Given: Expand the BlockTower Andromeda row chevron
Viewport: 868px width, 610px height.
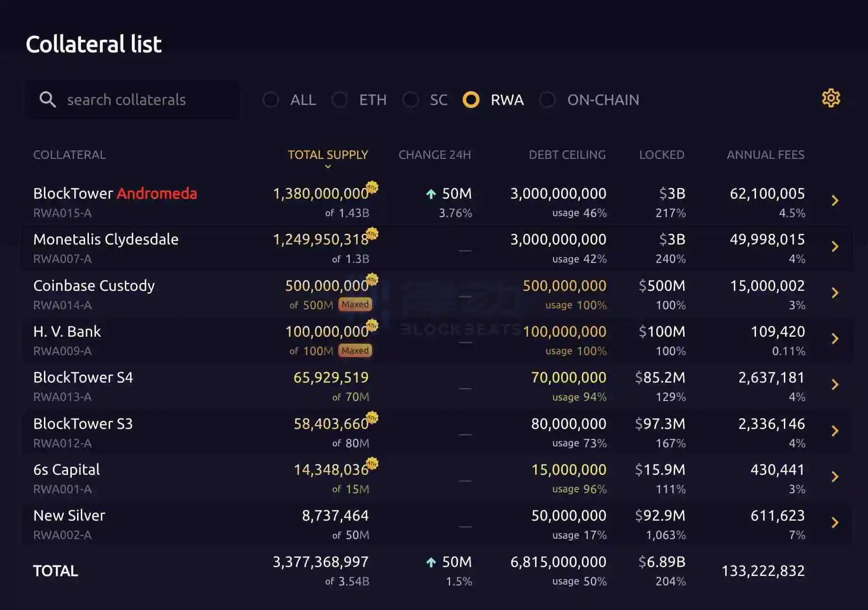Looking at the screenshot, I should tap(835, 200).
